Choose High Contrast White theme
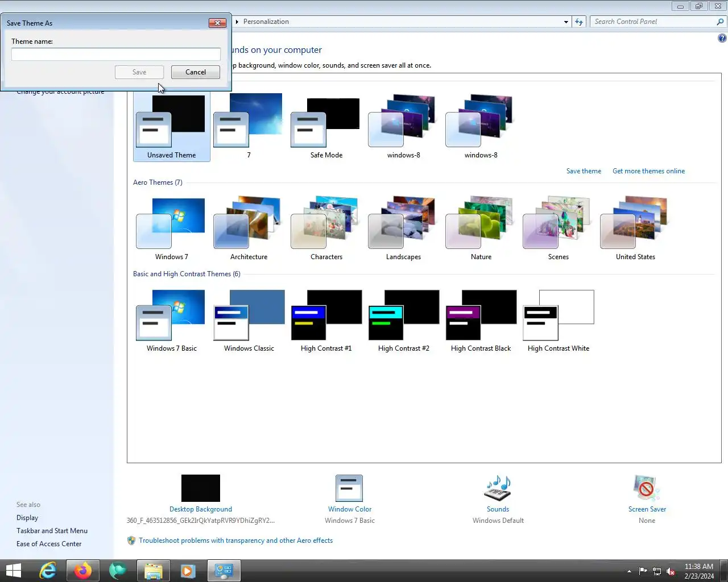This screenshot has width=728, height=582. 558,320
